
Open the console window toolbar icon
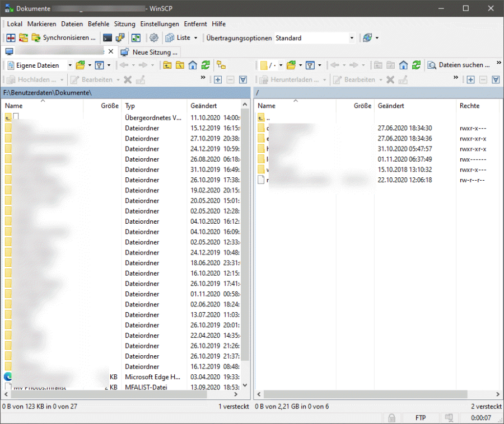[106, 37]
